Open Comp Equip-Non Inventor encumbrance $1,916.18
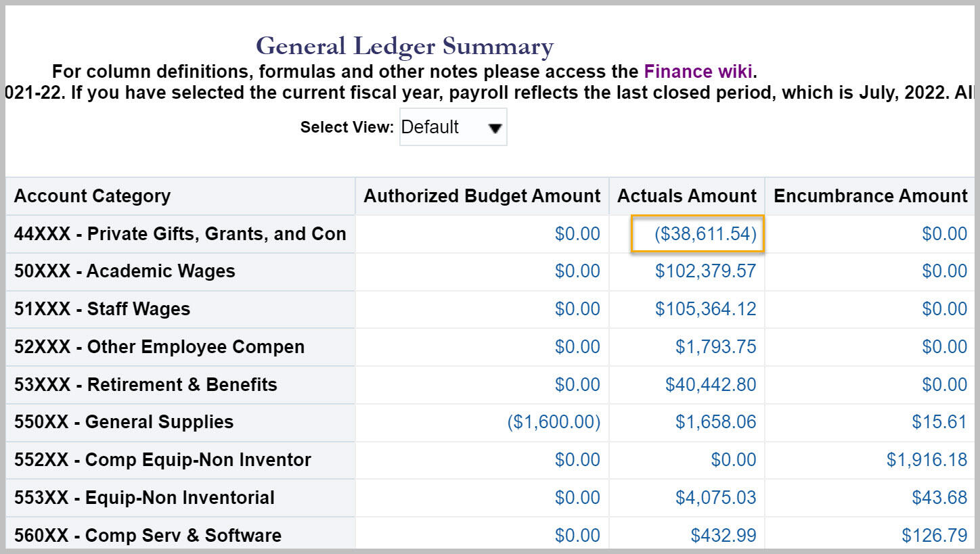 [927, 460]
